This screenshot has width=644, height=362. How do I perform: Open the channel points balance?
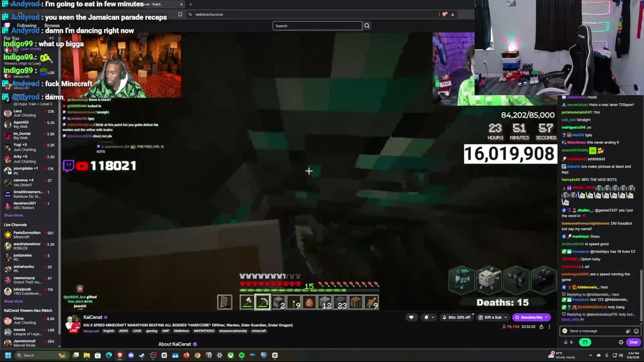point(568,342)
